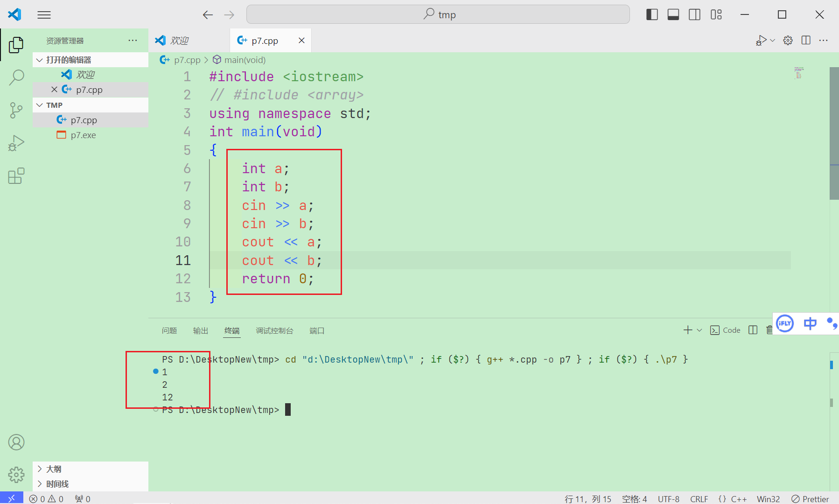Screen dimensions: 839x504
Task: Collapse the TMP folder section
Action: tap(91, 105)
